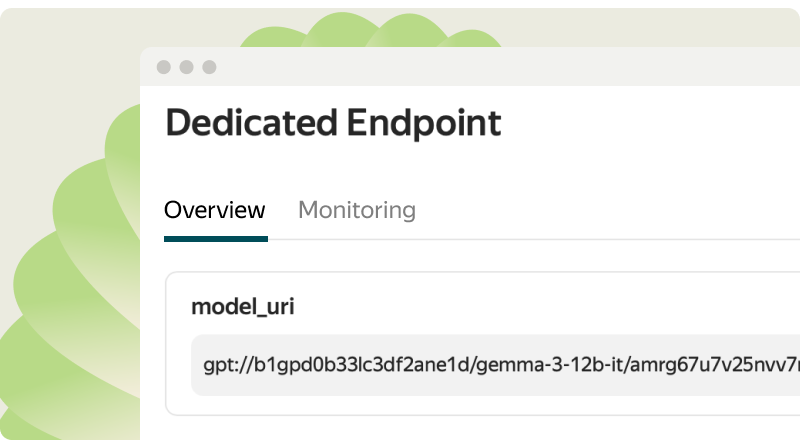Screen dimensions: 800x440
Task: Click the window title bar
Action: (480, 67)
